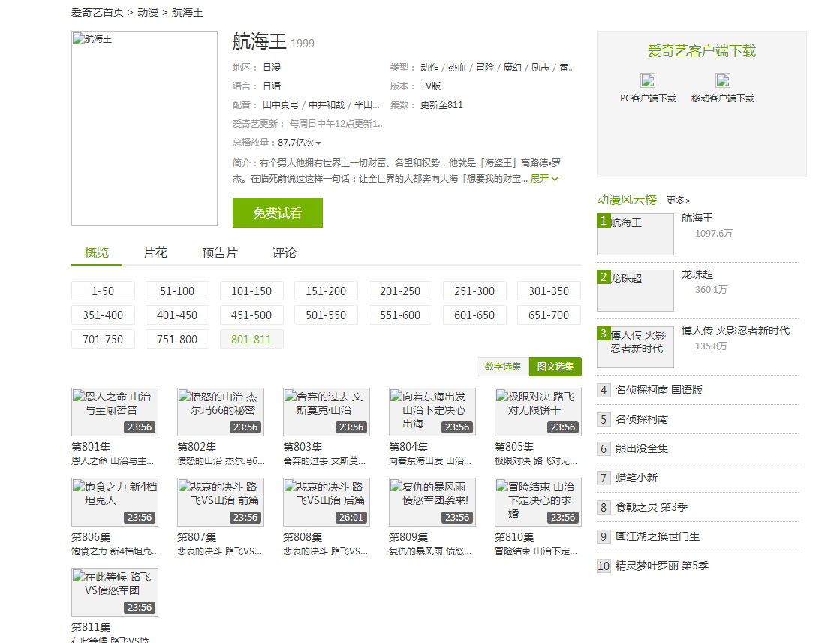Go to 动漫 in breadcrumb
Image resolution: width=840 pixels, height=643 pixels.
tap(148, 12)
